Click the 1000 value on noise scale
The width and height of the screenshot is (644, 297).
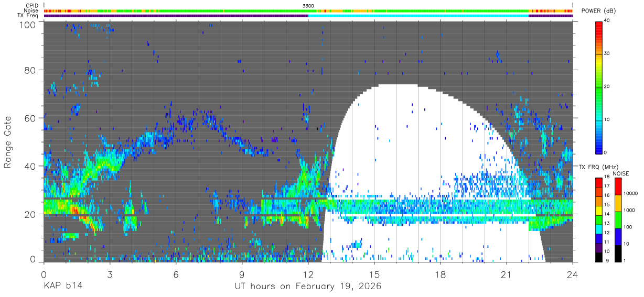[628, 210]
